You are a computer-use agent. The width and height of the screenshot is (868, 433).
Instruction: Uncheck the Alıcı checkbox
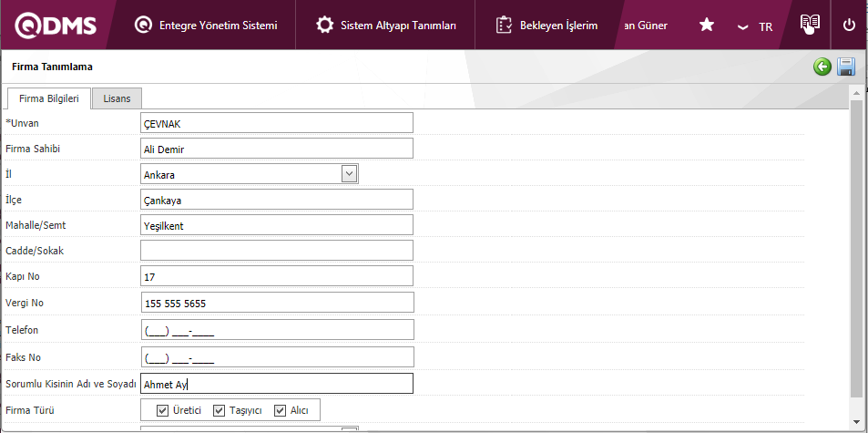point(280,410)
